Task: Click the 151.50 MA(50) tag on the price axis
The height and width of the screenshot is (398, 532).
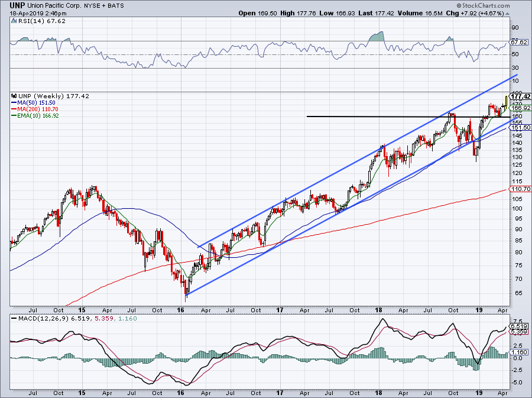Action: point(520,128)
